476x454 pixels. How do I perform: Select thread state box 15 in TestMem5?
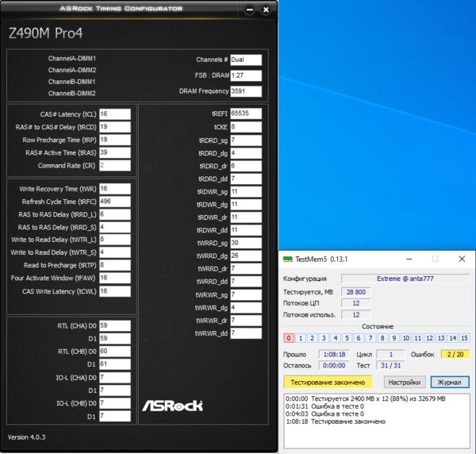point(464,338)
